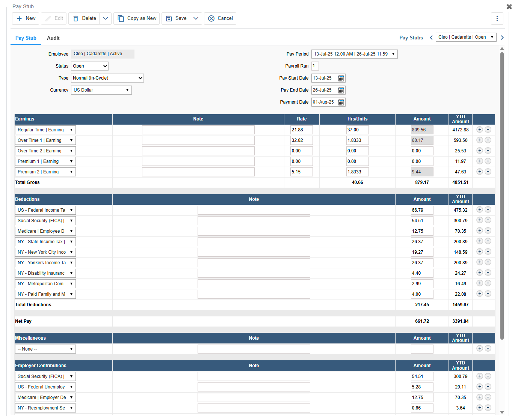Switch to the Audit tab
Viewport: 515px width, 420px height.
pos(53,38)
